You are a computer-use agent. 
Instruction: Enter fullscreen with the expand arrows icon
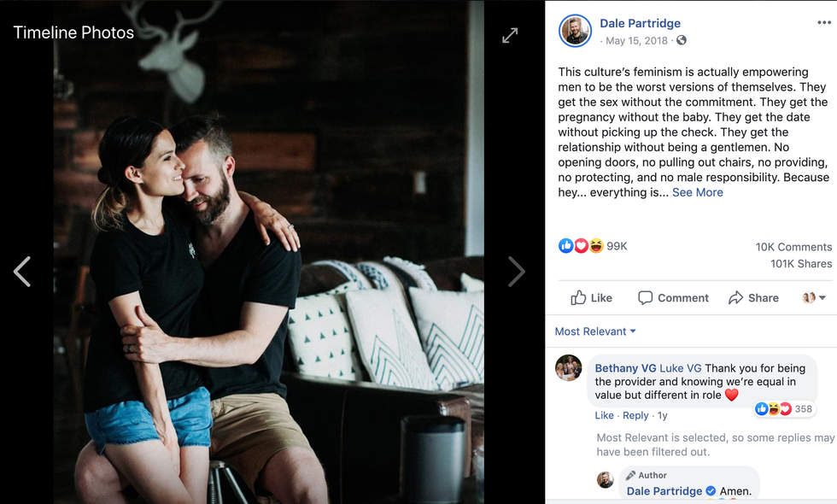[x=510, y=35]
